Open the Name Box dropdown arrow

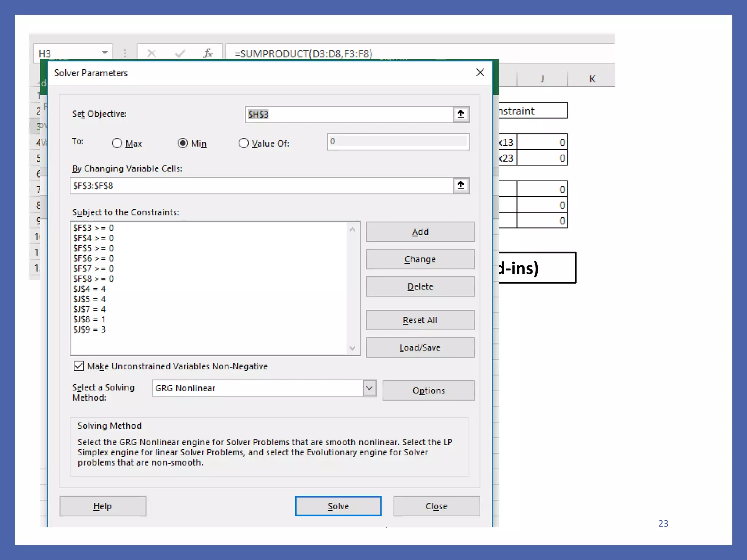pyautogui.click(x=105, y=53)
